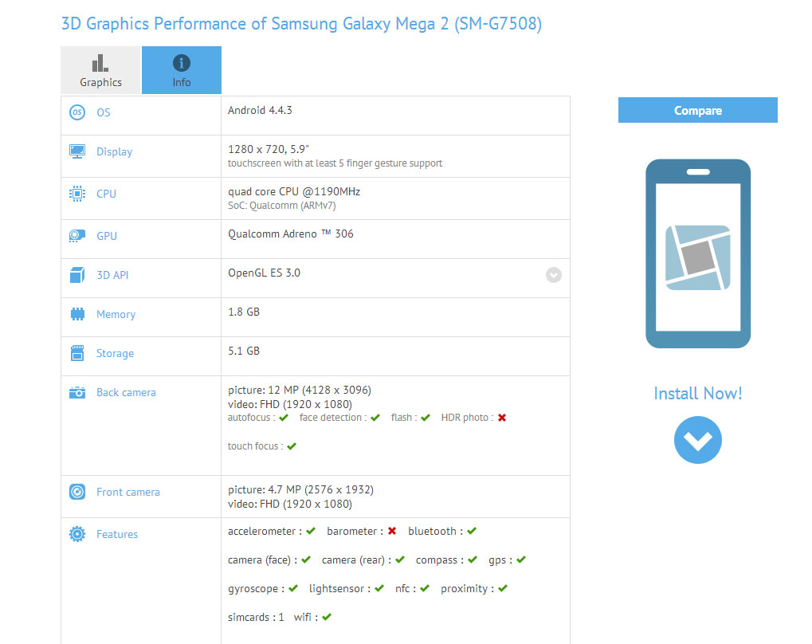Image resolution: width=812 pixels, height=644 pixels.
Task: Click the camera (face) checkmark
Action: tap(306, 560)
